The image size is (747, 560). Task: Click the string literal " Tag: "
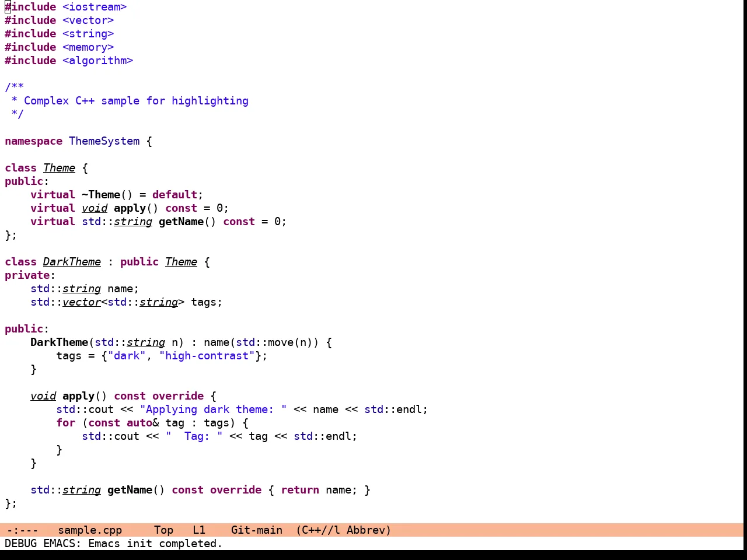coord(194,436)
